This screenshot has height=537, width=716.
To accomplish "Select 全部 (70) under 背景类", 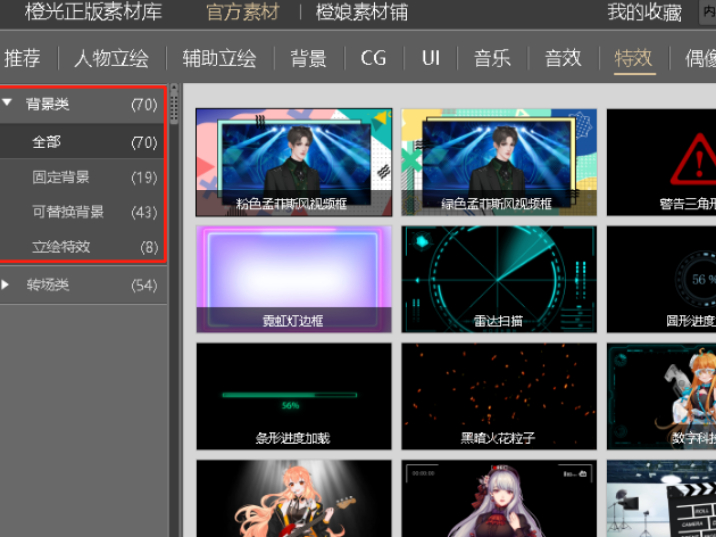I will point(82,142).
